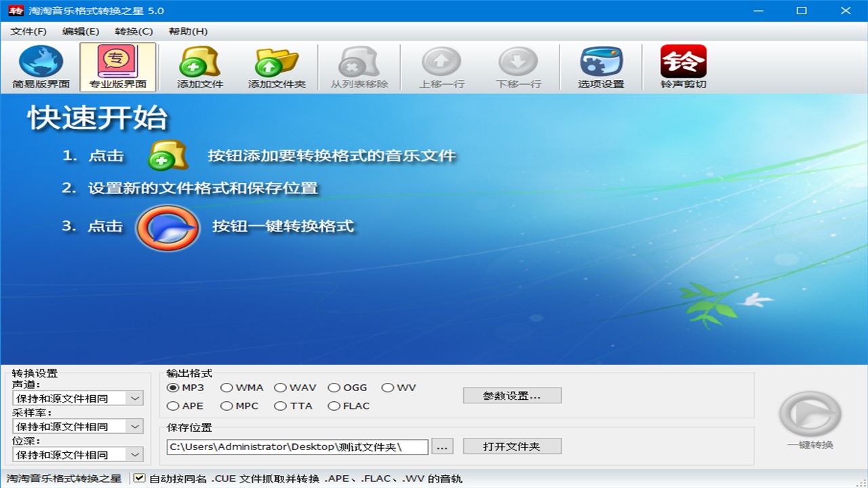Choose FLAC as output format
Image resolution: width=868 pixels, height=488 pixels.
(334, 406)
